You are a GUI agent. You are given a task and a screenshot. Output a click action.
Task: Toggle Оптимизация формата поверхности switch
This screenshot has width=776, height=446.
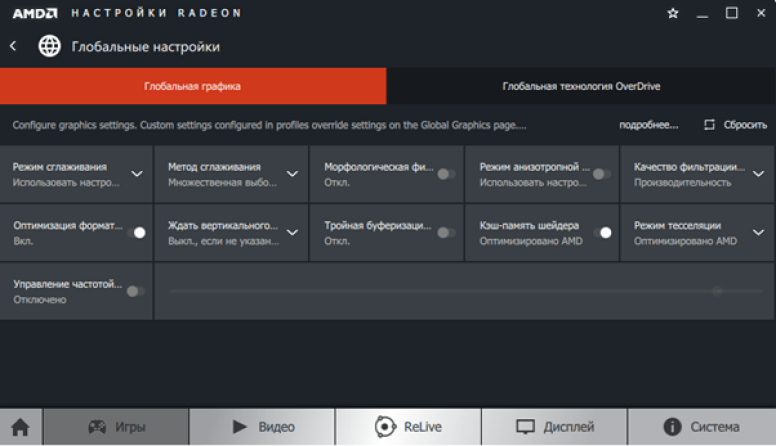[136, 232]
